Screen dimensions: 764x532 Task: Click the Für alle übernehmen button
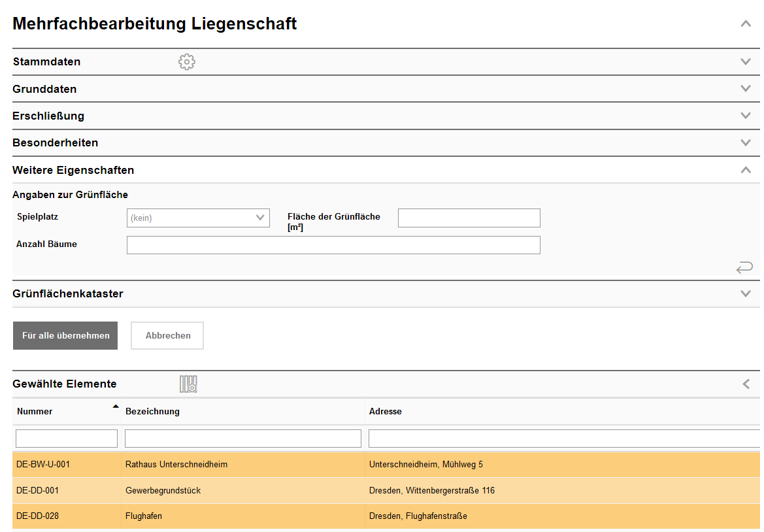coord(65,335)
